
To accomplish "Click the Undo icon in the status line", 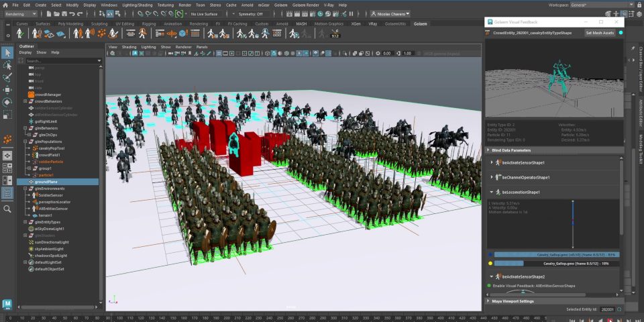I will (x=73, y=13).
